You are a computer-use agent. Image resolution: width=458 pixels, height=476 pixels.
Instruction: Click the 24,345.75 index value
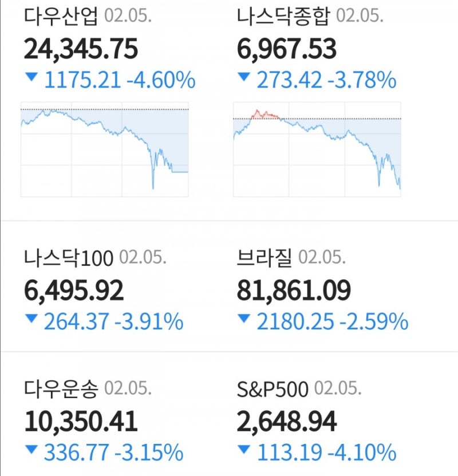click(x=81, y=49)
